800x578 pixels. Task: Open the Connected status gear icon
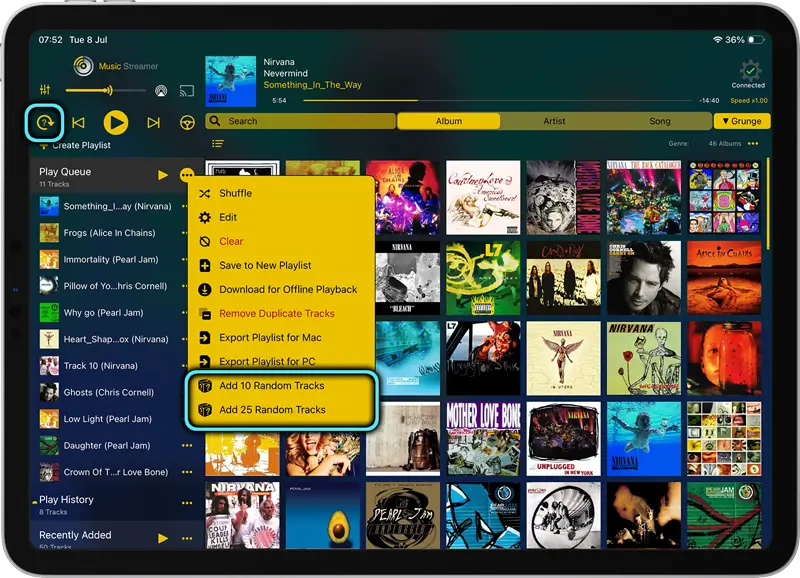point(750,71)
